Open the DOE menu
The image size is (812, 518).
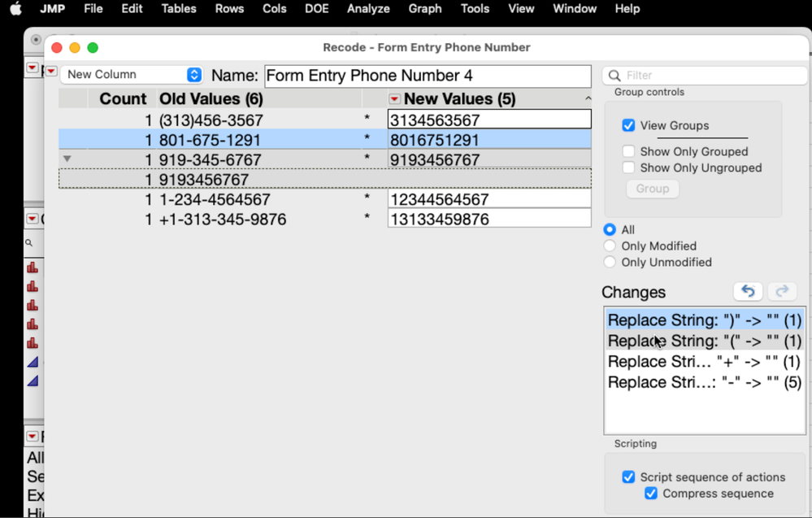[316, 9]
